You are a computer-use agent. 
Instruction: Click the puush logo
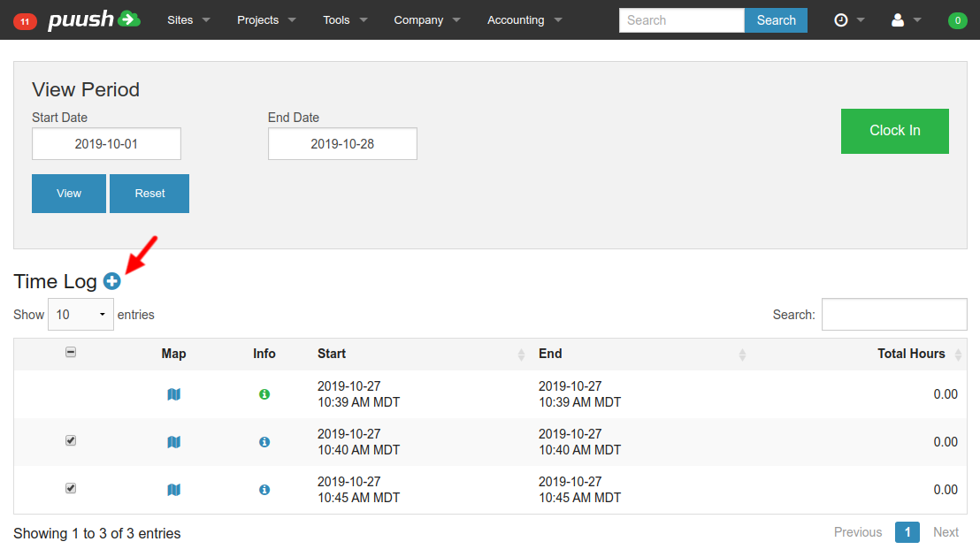click(94, 19)
